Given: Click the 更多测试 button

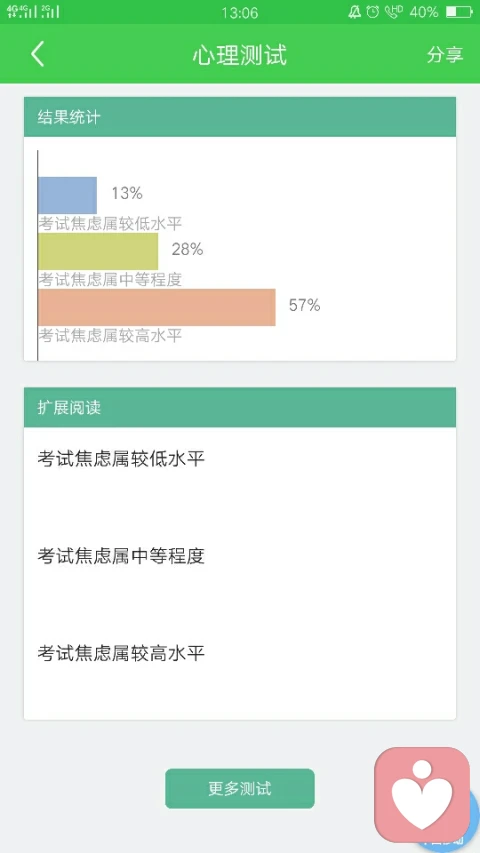Looking at the screenshot, I should [240, 788].
